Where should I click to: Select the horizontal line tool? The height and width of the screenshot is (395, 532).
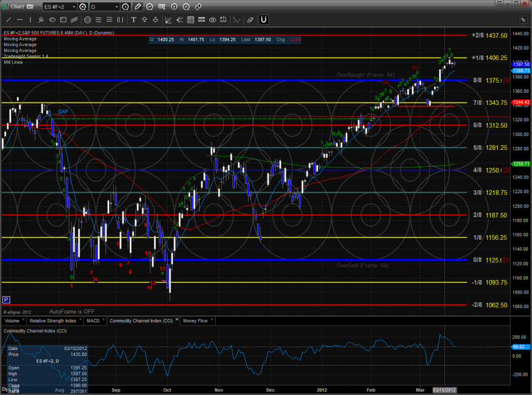pos(20,20)
